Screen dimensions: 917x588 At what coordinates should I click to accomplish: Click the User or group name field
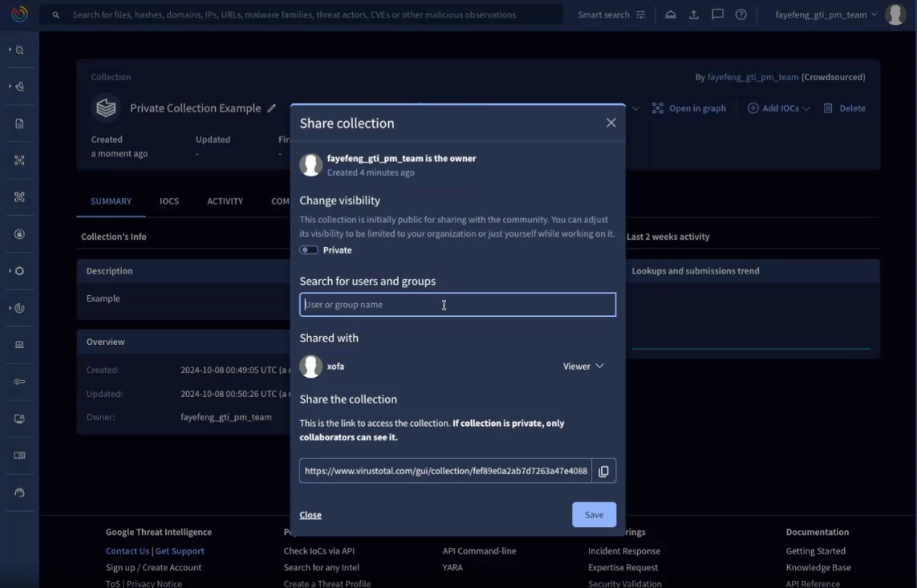[x=458, y=305]
